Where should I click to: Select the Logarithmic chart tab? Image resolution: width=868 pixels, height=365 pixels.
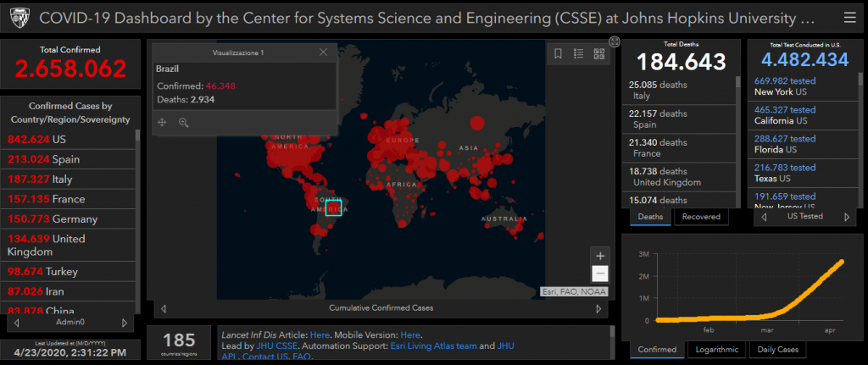[x=717, y=350]
